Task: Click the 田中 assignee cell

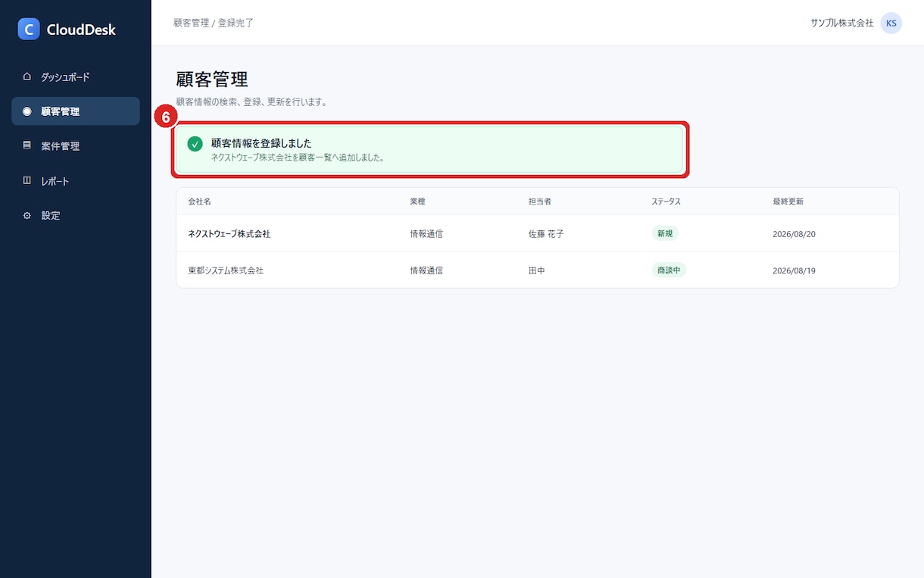Action: point(537,270)
